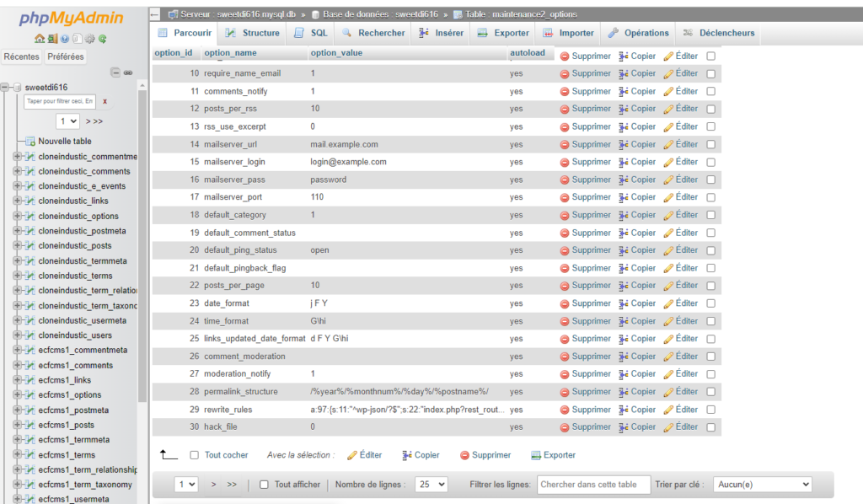Open the Nombre de lignes dropdown

[x=432, y=485]
